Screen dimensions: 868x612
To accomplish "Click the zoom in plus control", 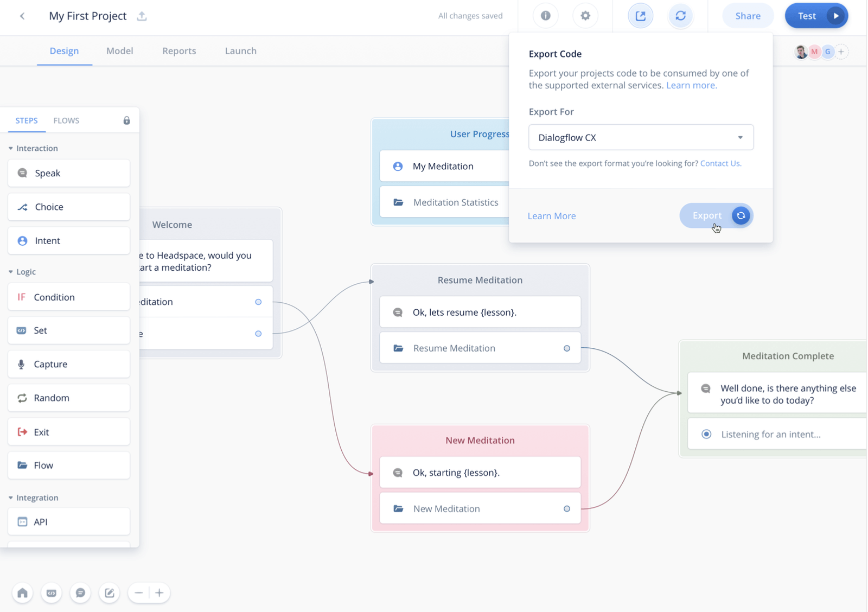I will click(159, 593).
